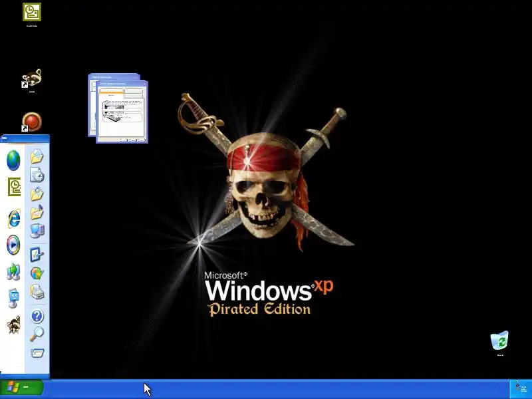Launch the raccoon program from Start menu
532x399 pixels.
[14, 325]
